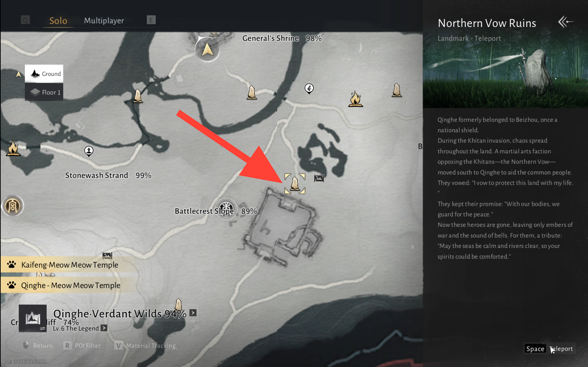
Task: Click the NPC pin above Stonewash Strand
Action: click(x=89, y=151)
